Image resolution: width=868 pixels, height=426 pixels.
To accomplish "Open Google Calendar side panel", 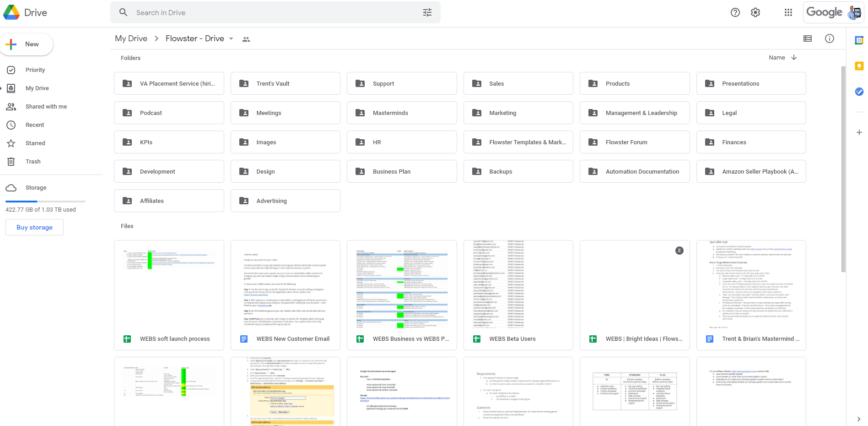I will tap(859, 40).
